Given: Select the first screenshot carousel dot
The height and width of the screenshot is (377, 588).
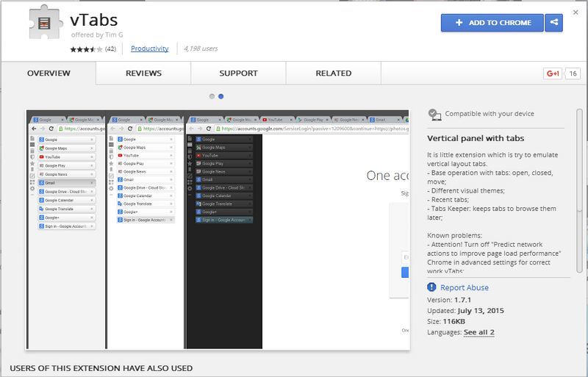Looking at the screenshot, I should [212, 96].
